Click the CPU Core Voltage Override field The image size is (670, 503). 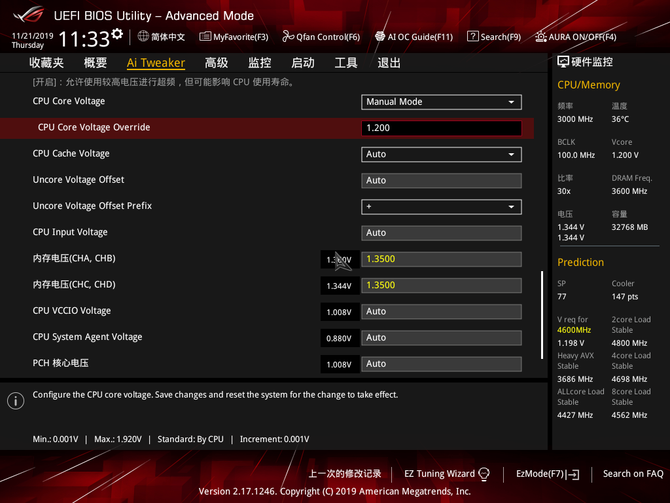coord(441,128)
